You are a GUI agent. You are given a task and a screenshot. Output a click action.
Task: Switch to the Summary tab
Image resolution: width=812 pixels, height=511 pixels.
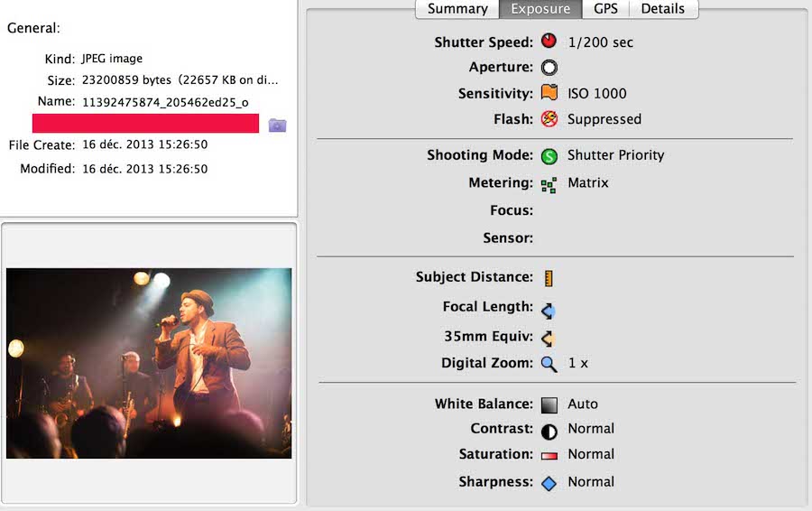[x=457, y=9]
